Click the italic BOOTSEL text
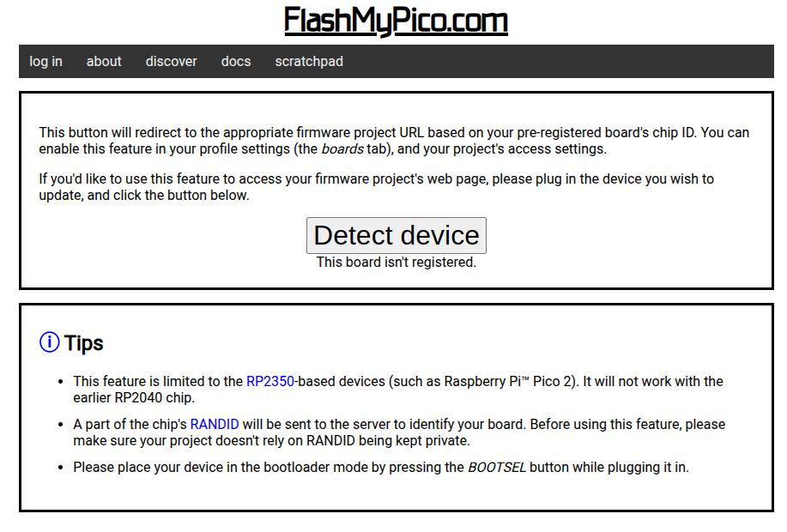This screenshot has height=532, width=787. [x=497, y=468]
